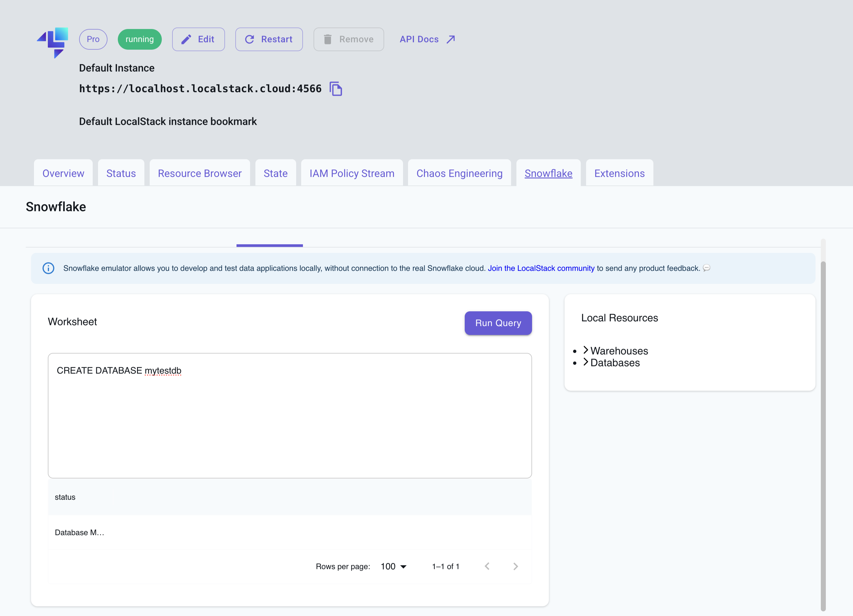Viewport: 853px width, 616px height.
Task: Open the IAM Policy Stream tab
Action: coord(352,173)
